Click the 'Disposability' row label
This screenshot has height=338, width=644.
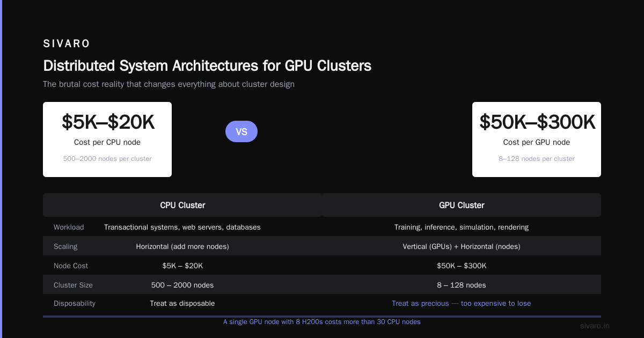tap(75, 303)
